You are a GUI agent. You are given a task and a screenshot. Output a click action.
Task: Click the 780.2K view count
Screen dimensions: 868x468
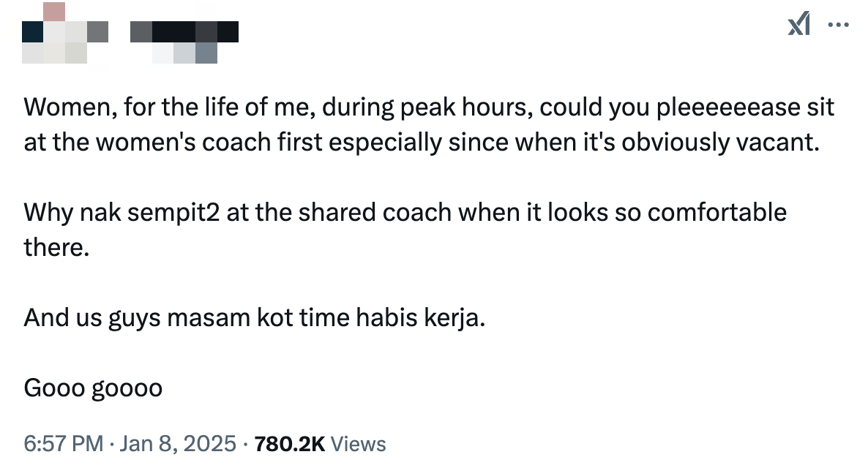tap(289, 443)
